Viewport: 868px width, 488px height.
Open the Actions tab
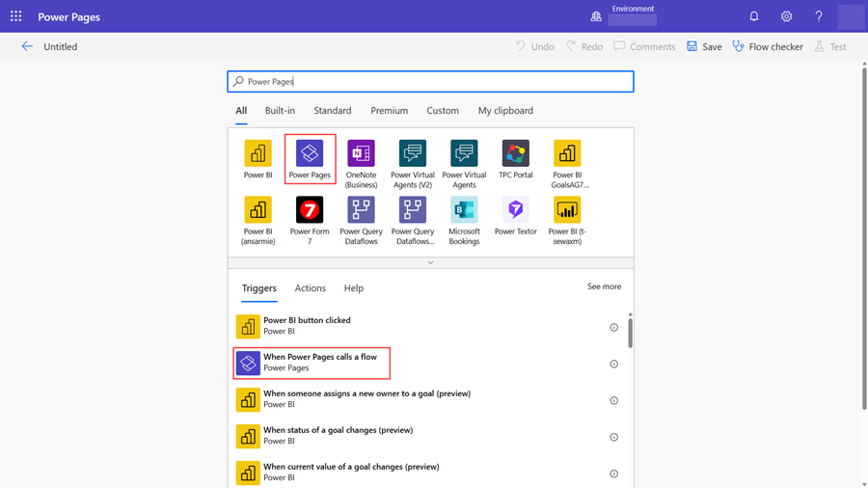click(x=310, y=288)
